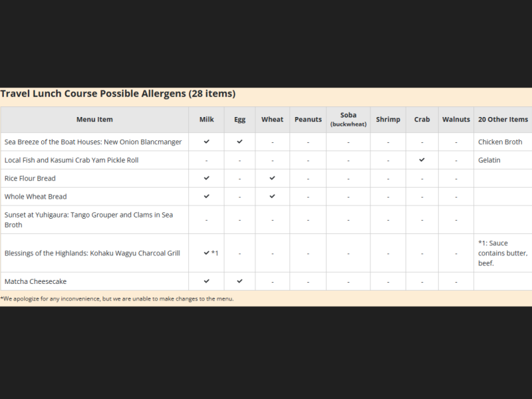This screenshot has width=532, height=399.
Task: Select the Wheat column header
Action: click(x=272, y=120)
